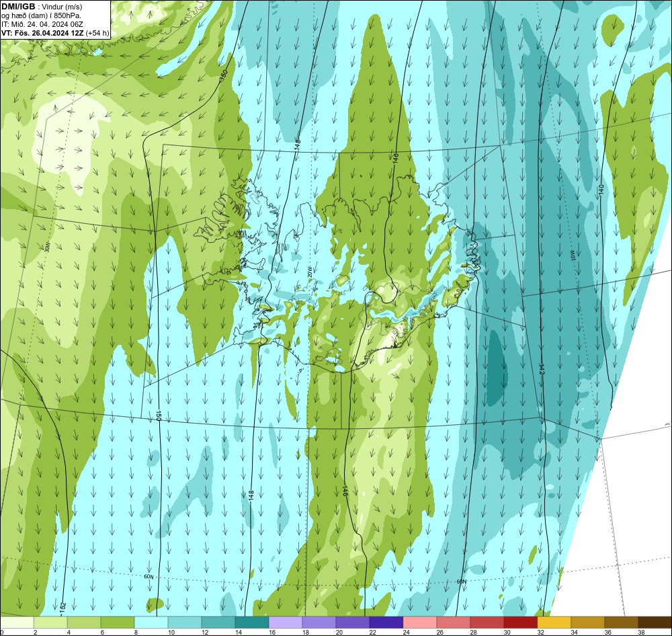Viewport: 672px width, 636px height.
Task: Click the dark red 30–32 m/s swatch
Action: pos(520,623)
